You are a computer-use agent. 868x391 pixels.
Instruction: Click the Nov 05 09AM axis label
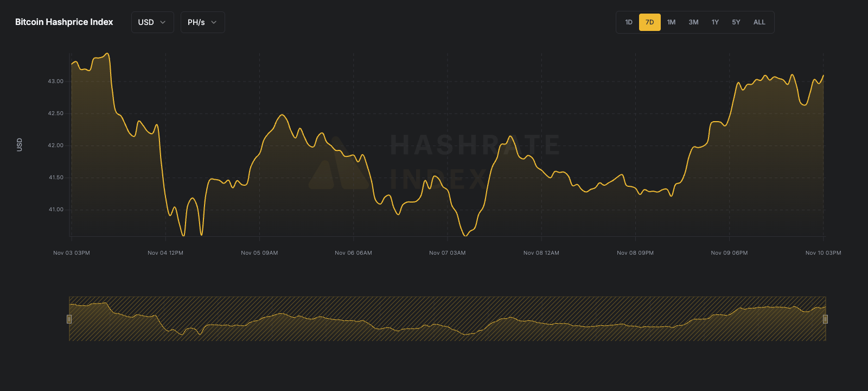[x=259, y=253]
